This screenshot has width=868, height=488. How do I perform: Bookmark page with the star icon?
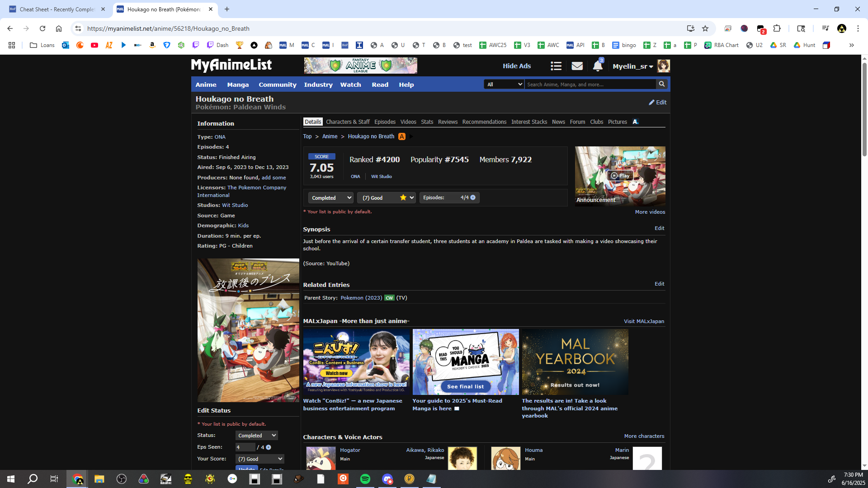[x=705, y=28]
